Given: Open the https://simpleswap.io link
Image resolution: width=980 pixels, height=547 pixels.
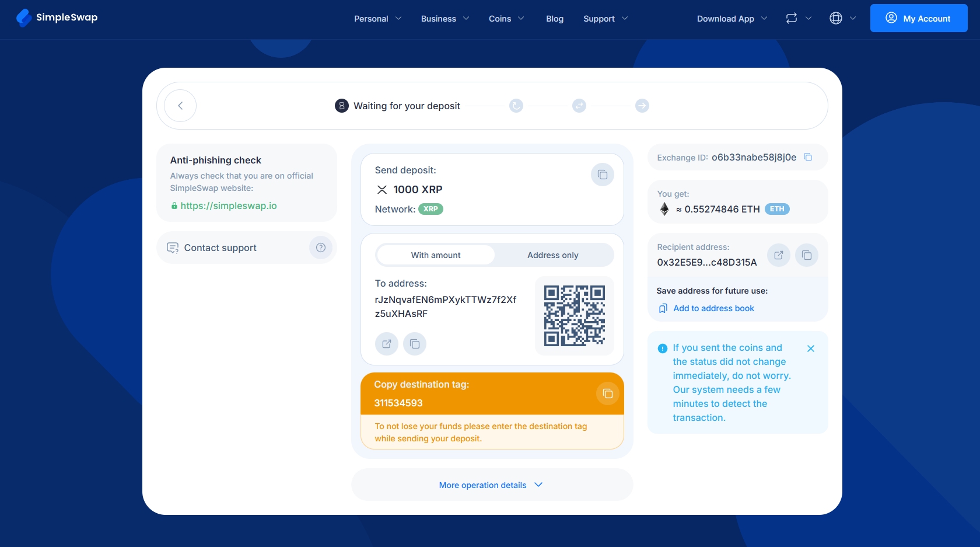Looking at the screenshot, I should pyautogui.click(x=229, y=205).
